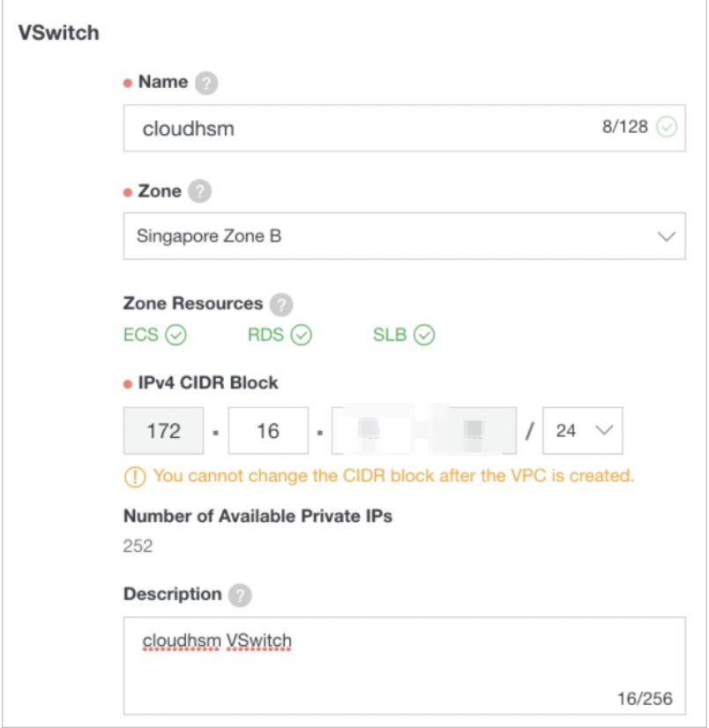This screenshot has height=728, width=709.
Task: Click the green validation check in Name field
Action: pos(667,128)
